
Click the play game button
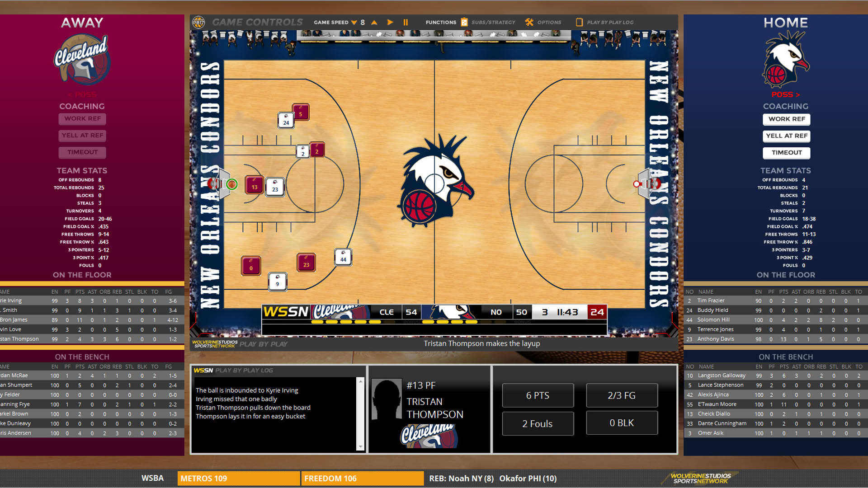tap(390, 22)
